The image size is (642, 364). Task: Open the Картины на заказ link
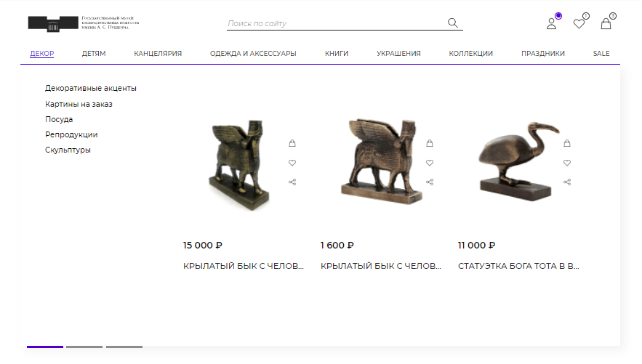(79, 105)
